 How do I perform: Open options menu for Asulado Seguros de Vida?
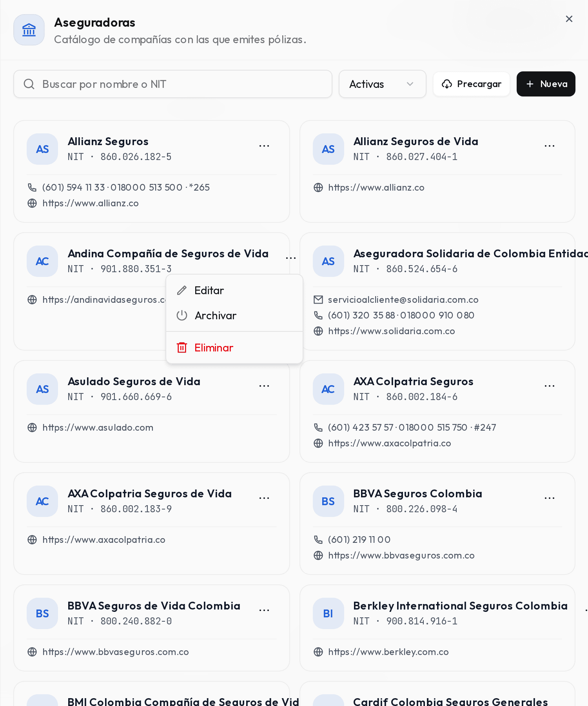tap(264, 386)
